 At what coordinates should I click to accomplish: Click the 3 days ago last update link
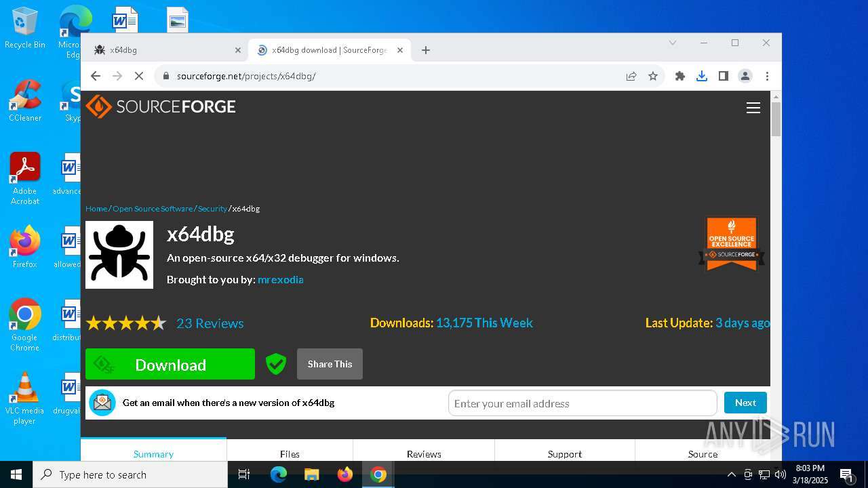click(x=743, y=323)
